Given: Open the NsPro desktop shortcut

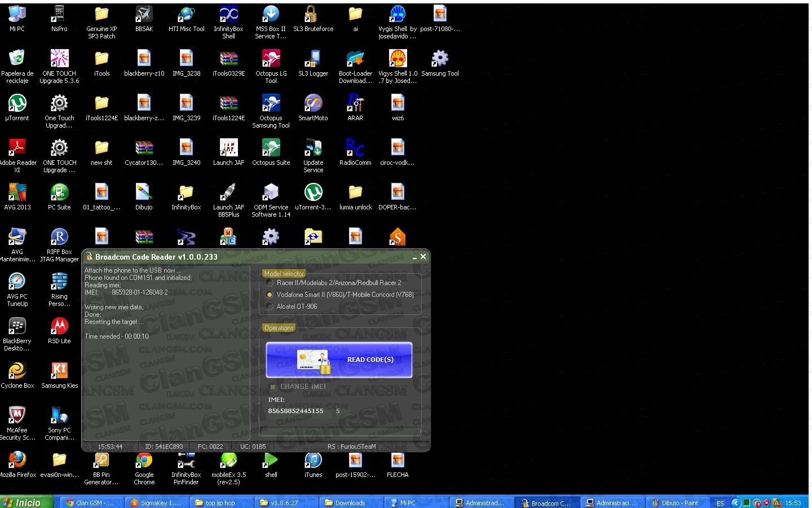Looking at the screenshot, I should pos(59,19).
